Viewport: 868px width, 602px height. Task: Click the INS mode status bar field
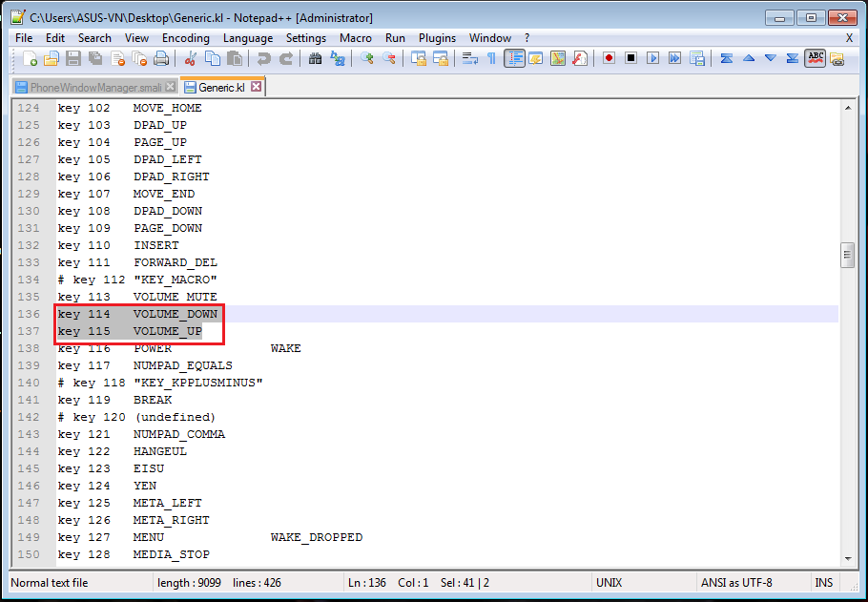click(x=824, y=583)
